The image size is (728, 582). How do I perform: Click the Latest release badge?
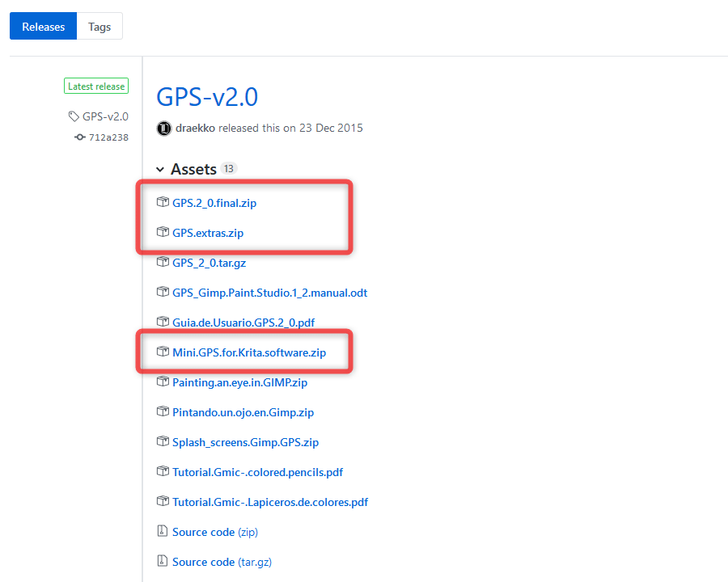pyautogui.click(x=96, y=86)
